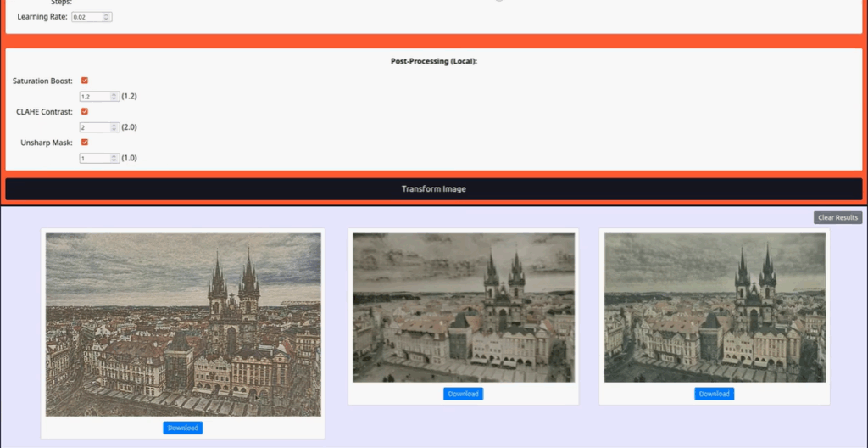This screenshot has height=448, width=868.
Task: Download the first large result image
Action: [182, 428]
